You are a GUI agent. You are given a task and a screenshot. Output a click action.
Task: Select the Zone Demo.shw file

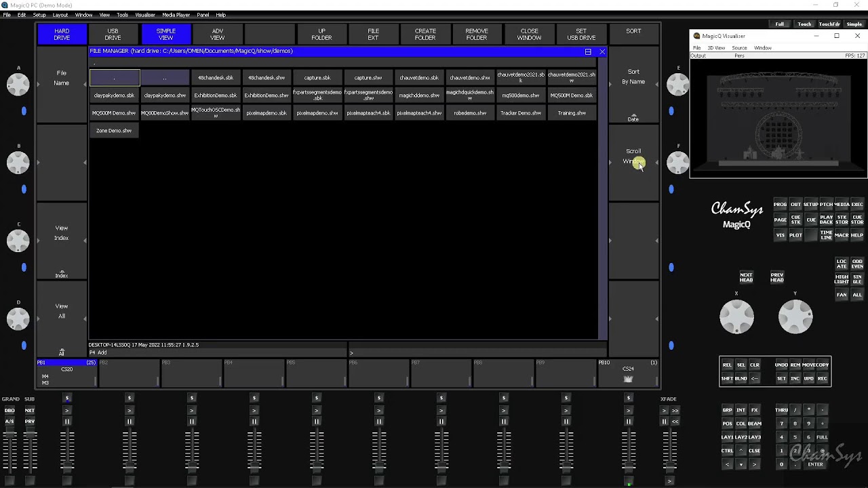pyautogui.click(x=114, y=131)
